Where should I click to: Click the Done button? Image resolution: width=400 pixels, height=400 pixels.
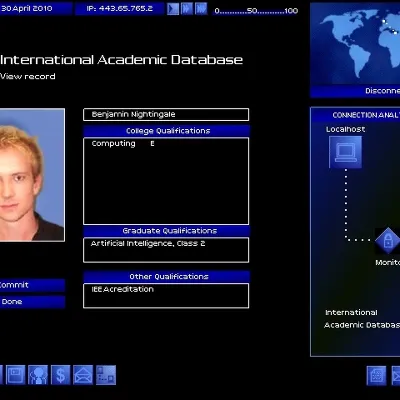(32, 302)
